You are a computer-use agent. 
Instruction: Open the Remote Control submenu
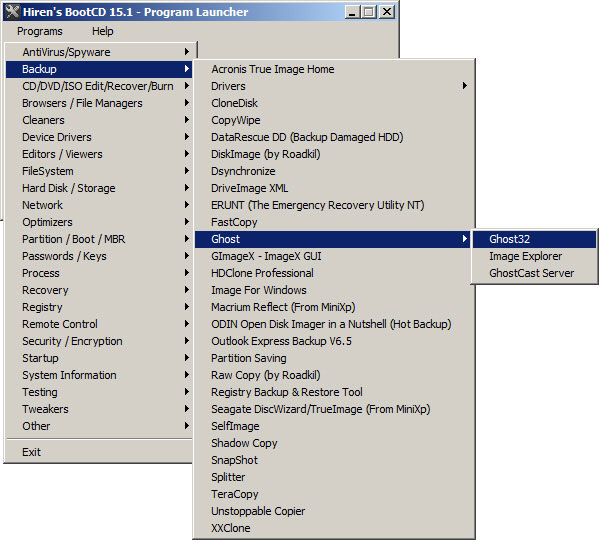point(99,324)
